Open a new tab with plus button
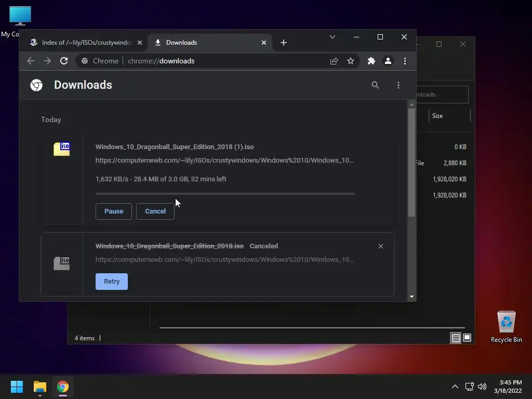Viewport: 532px width, 399px height. point(284,43)
